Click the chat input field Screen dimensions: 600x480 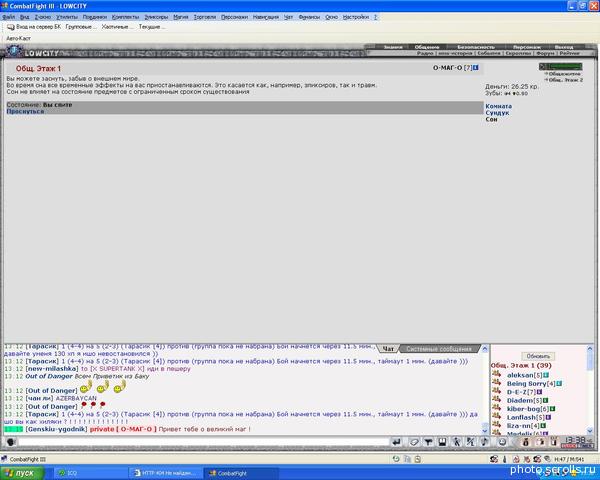coord(204,442)
